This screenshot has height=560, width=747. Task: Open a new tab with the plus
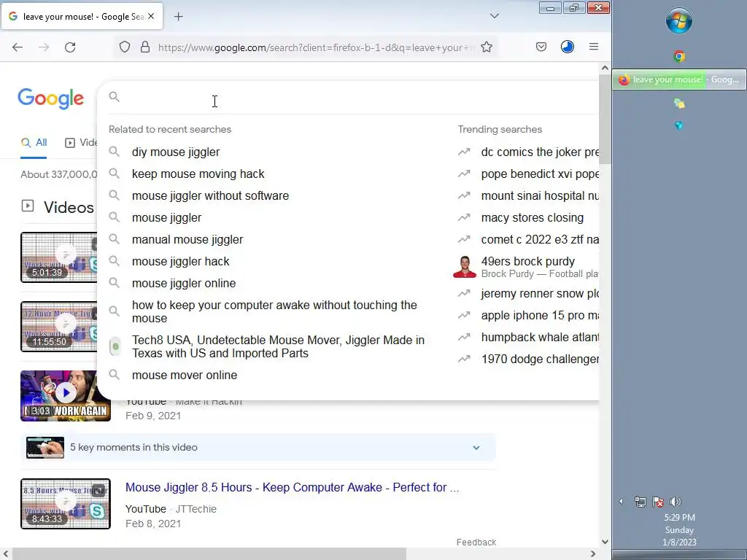pyautogui.click(x=178, y=17)
